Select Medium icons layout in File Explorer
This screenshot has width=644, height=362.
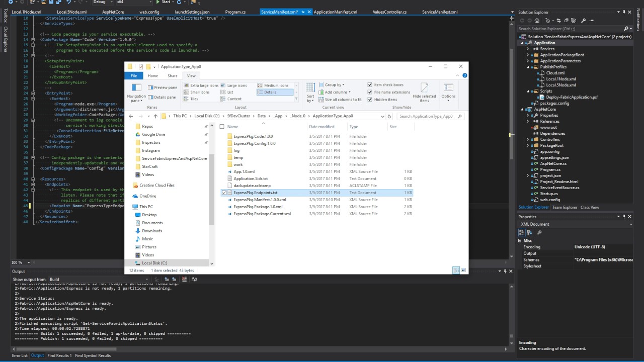tap(273, 85)
